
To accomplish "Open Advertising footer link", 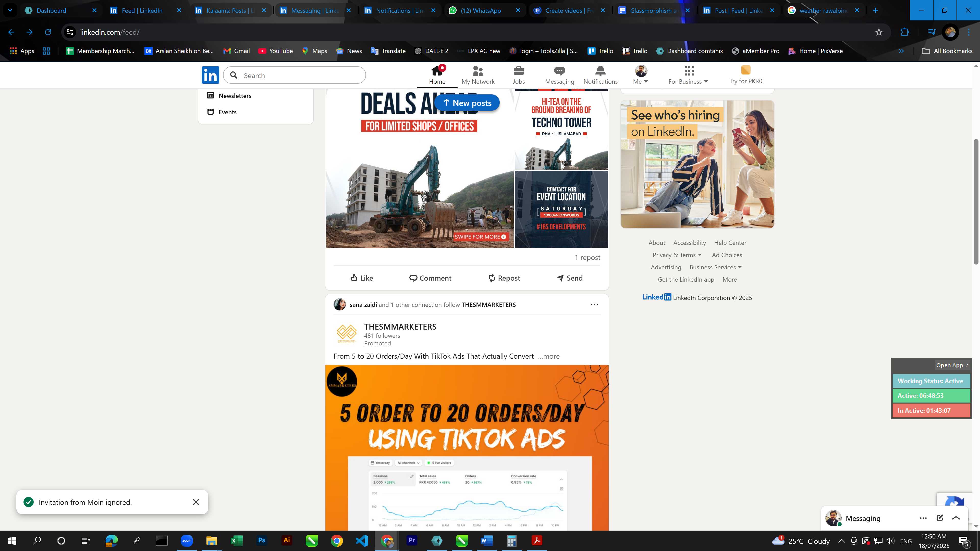I will tap(666, 267).
